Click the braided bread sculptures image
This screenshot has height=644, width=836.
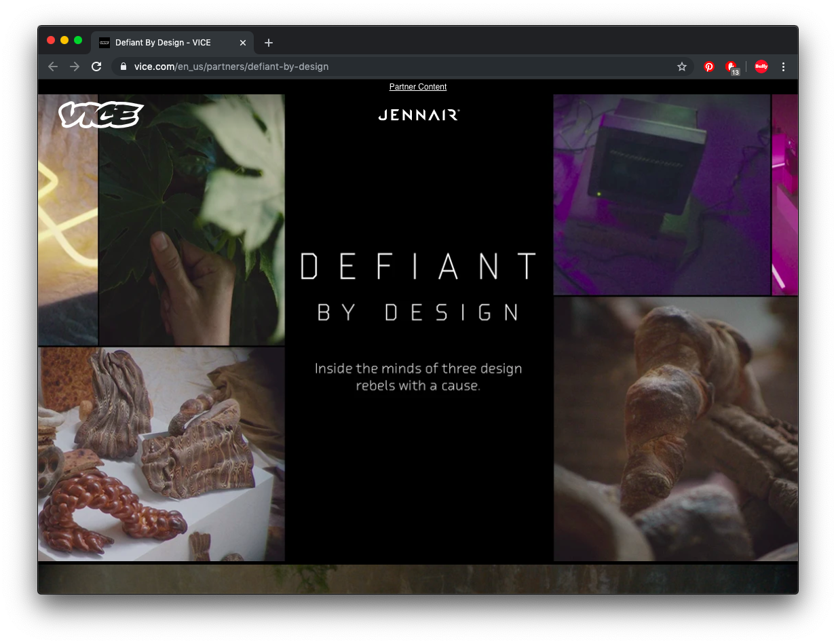point(161,454)
